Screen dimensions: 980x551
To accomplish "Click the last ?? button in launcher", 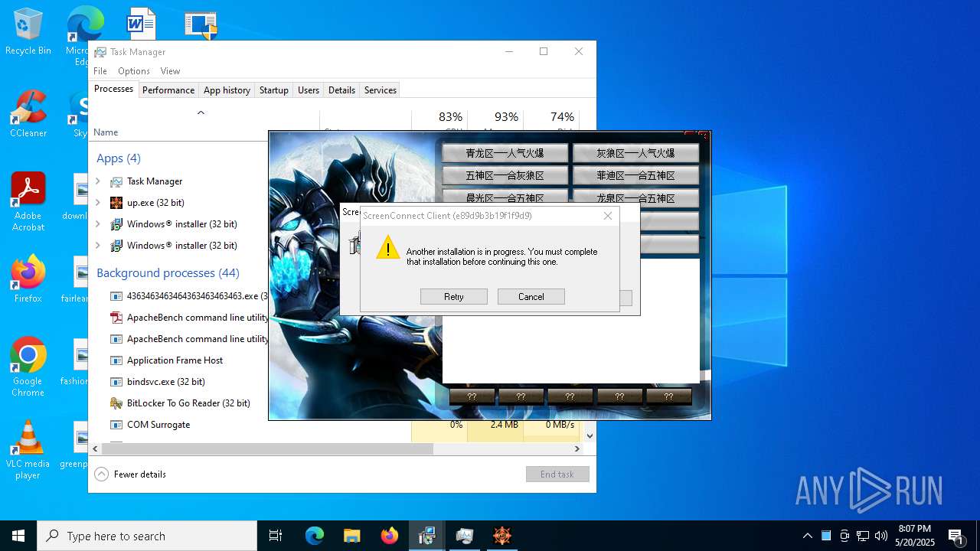I will tap(668, 396).
